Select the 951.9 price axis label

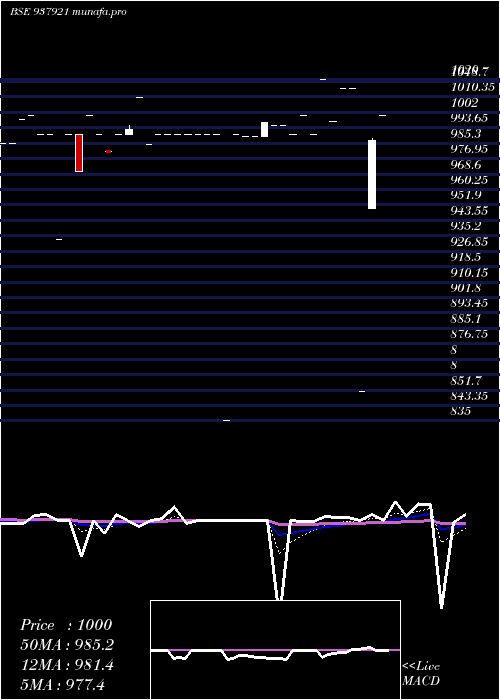click(467, 195)
